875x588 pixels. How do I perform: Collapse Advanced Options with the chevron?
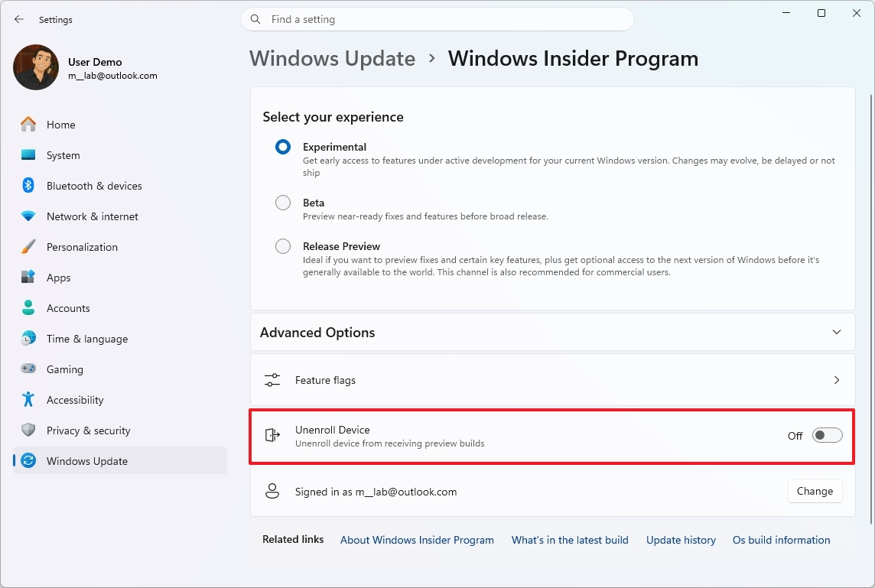[x=837, y=332]
